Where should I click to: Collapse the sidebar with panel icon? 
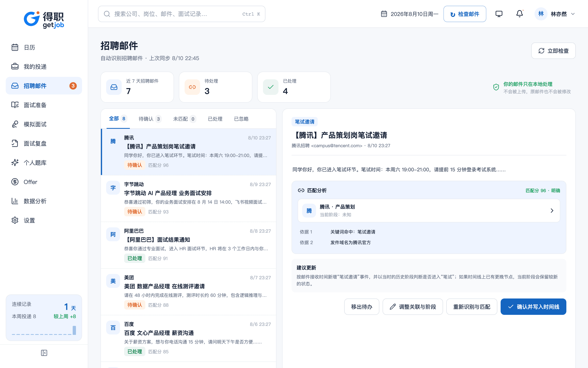pyautogui.click(x=44, y=353)
